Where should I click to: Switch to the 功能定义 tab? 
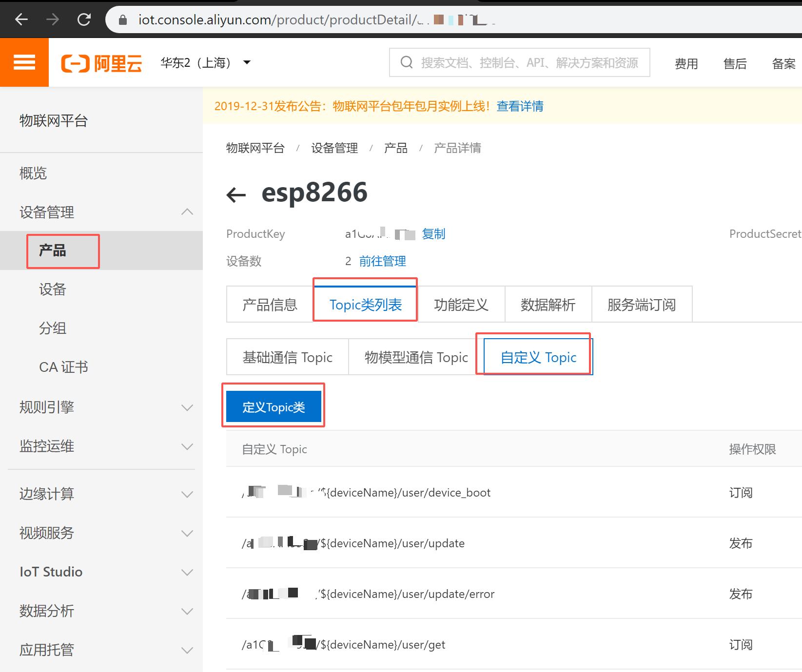[x=461, y=304]
